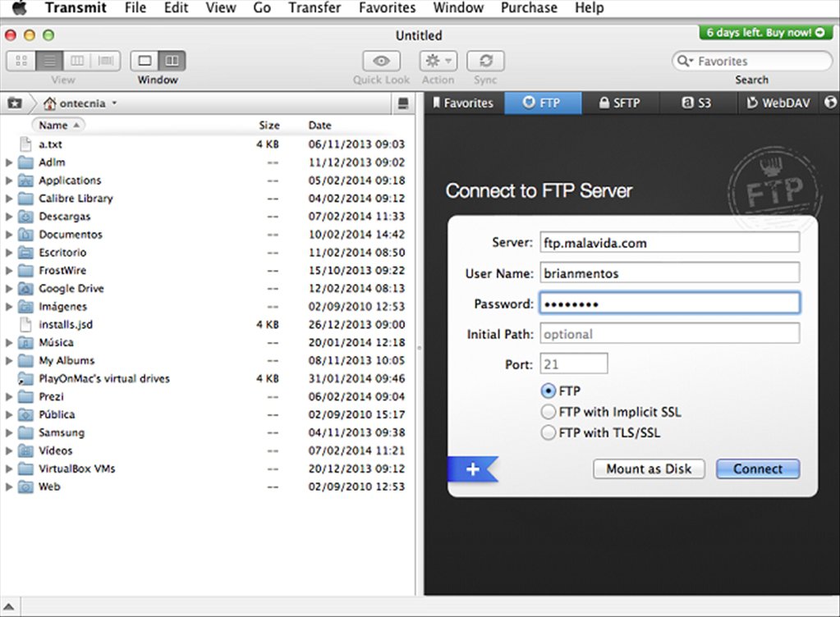Switch to the WebDAV tab

click(778, 103)
